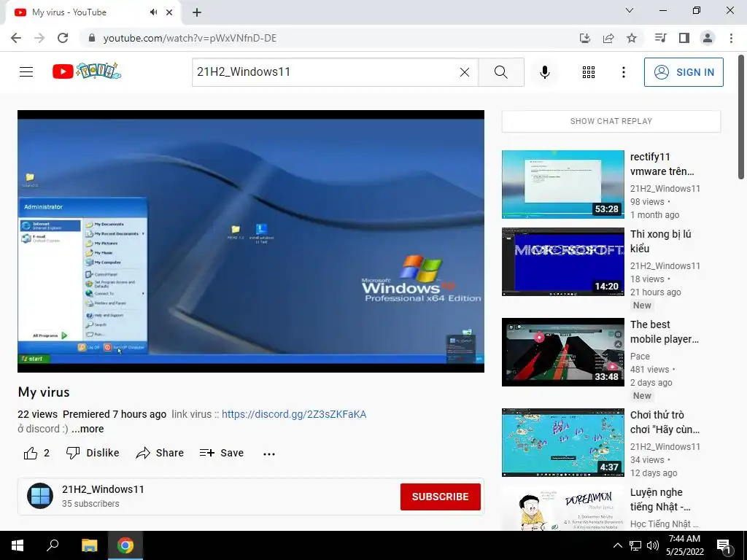Open more actions ellipsis below video
747x560 pixels.
pos(268,454)
